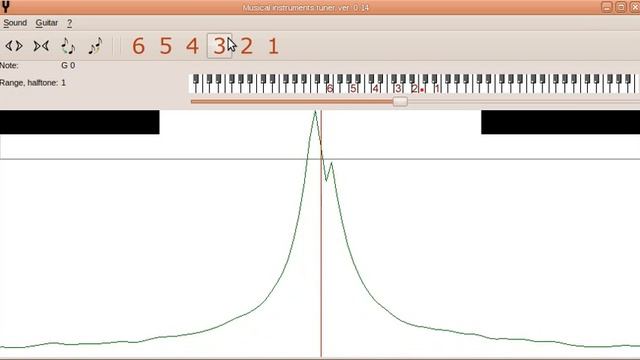This screenshot has width=640, height=360.
Task: Click the tuning fork window icon
Action: pos(5,7)
